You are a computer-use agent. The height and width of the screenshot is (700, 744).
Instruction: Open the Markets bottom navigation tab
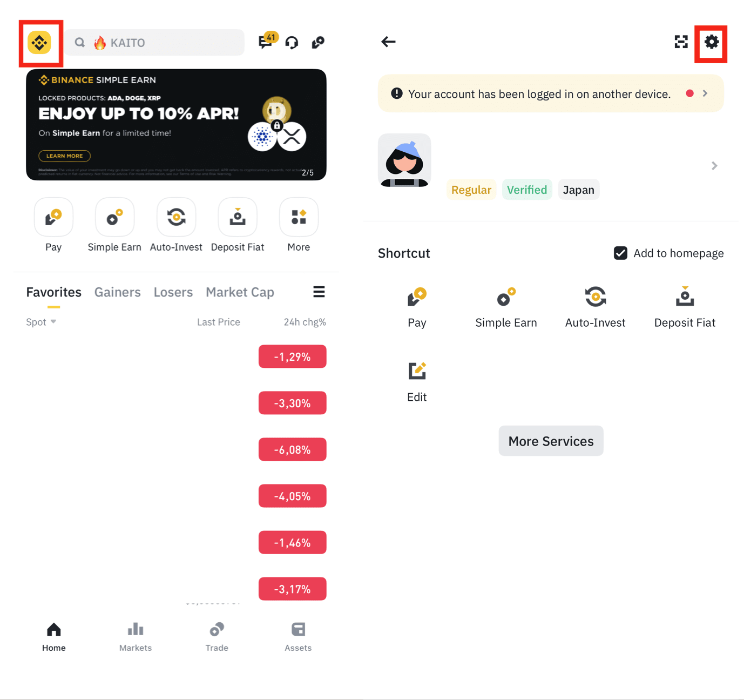click(136, 637)
